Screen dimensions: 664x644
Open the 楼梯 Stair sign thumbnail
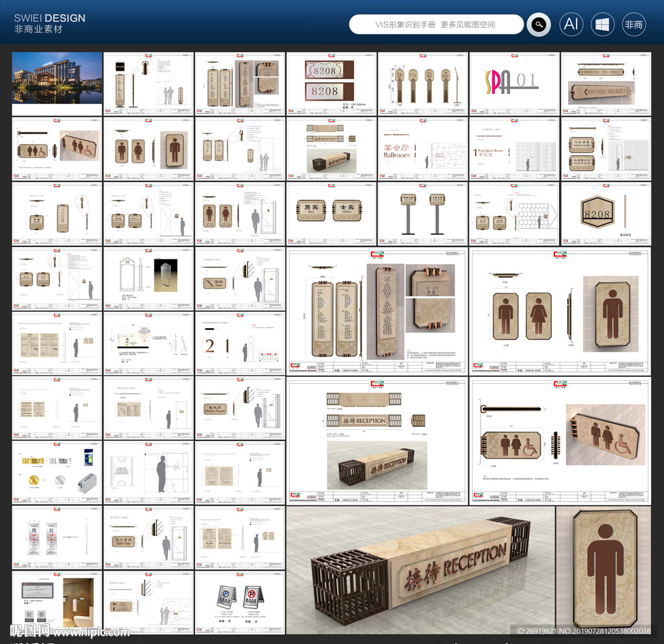240,279
